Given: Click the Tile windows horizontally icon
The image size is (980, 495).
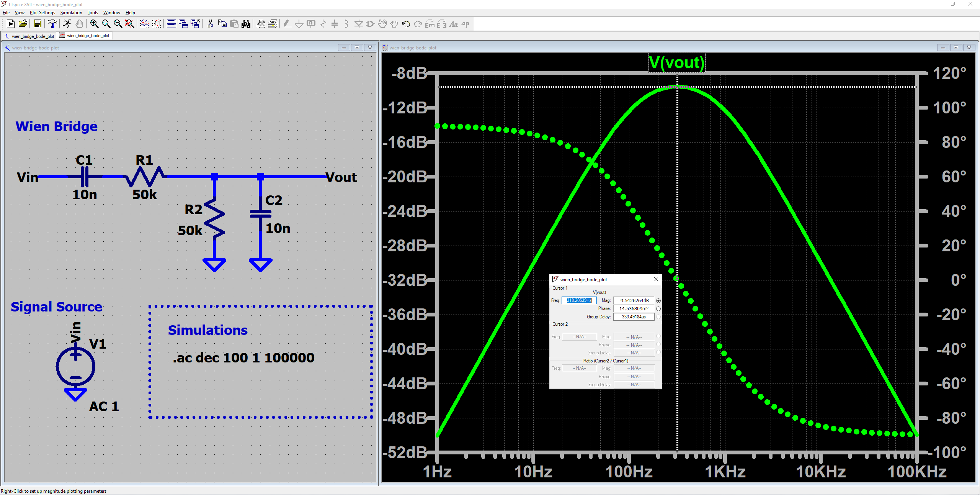Looking at the screenshot, I should pos(171,24).
